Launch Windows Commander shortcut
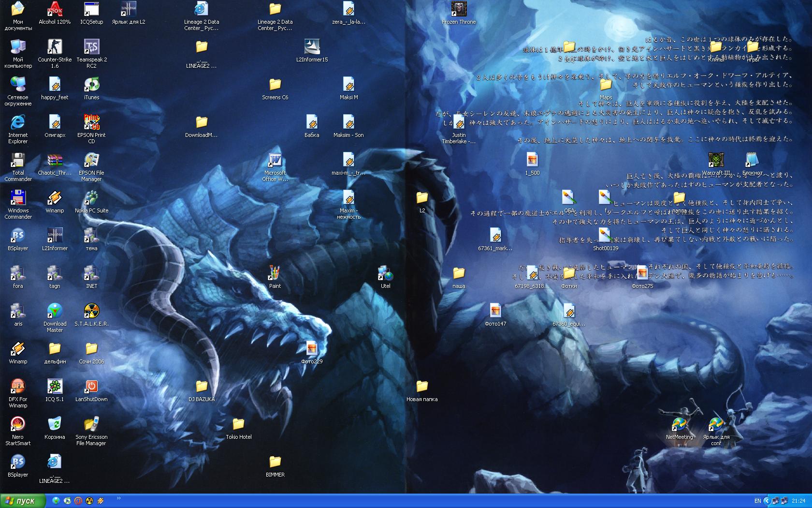This screenshot has height=508, width=812. [18, 205]
